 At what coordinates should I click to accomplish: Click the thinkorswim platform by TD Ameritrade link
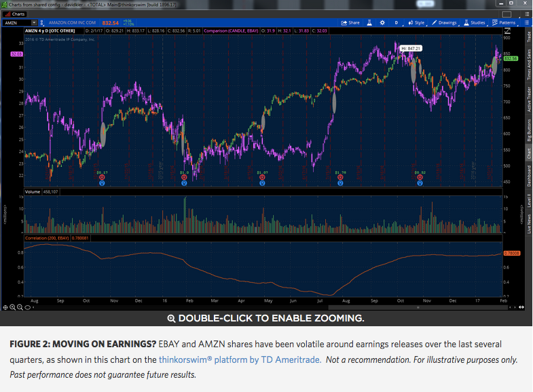tap(240, 359)
